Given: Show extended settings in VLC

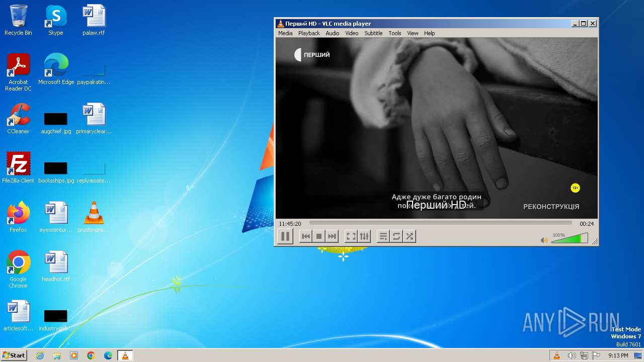Looking at the screenshot, I should point(364,236).
